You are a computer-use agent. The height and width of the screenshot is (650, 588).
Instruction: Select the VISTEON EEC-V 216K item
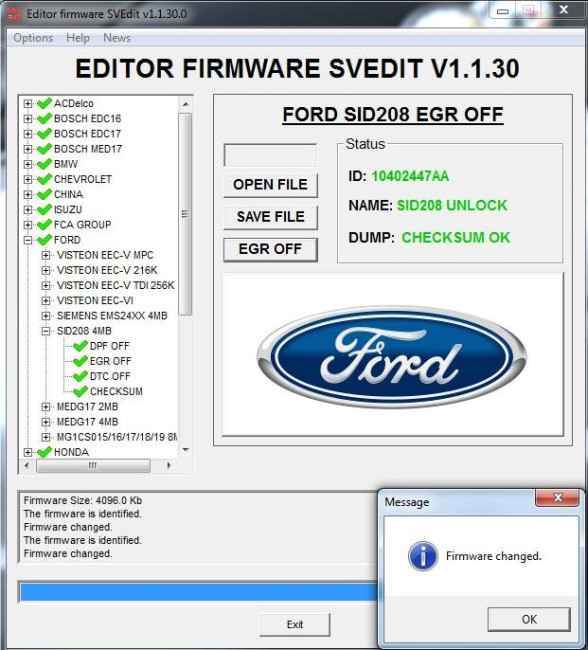[x=107, y=270]
